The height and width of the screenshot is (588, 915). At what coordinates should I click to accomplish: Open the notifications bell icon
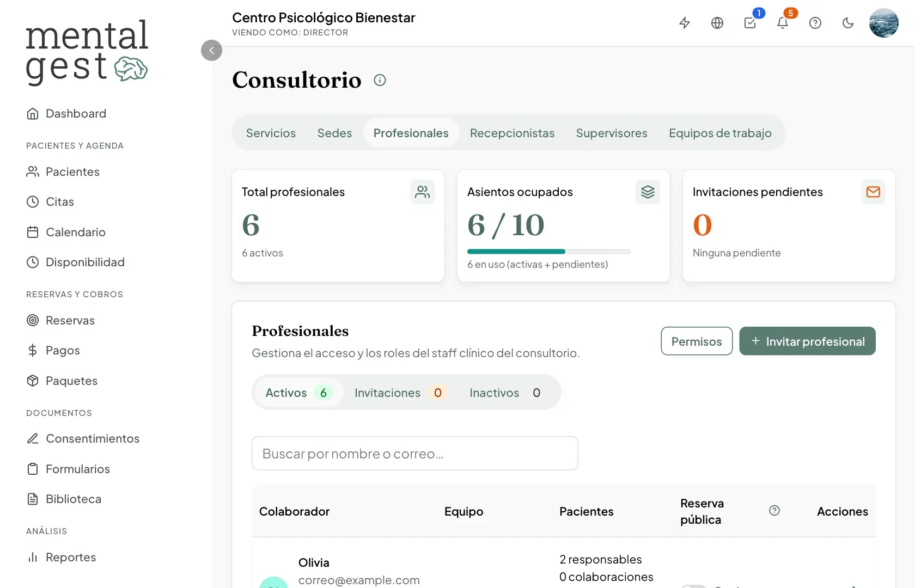[x=783, y=23]
